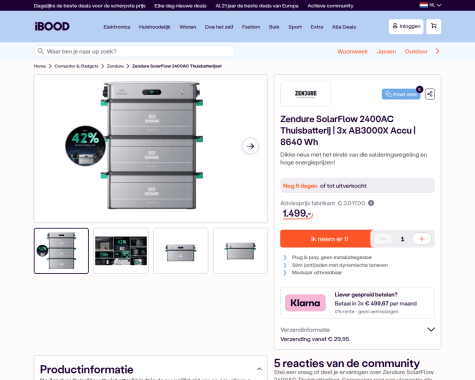Open the Fashion menu
This screenshot has height=380, width=475.
tap(251, 27)
